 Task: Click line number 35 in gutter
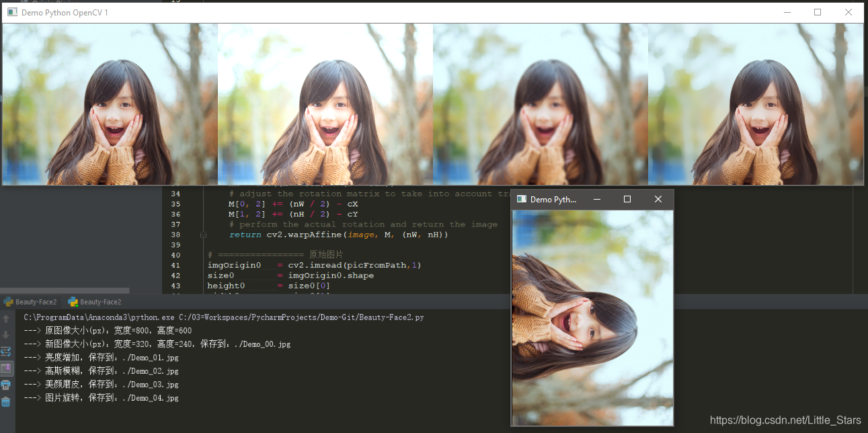click(175, 204)
